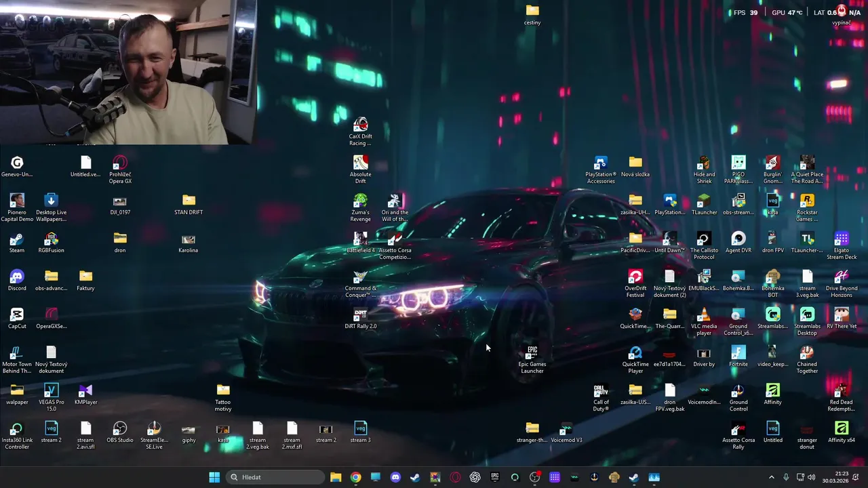Open the Prohlížeč Opera GX shortcut
Image resolution: width=868 pixels, height=488 pixels.
pyautogui.click(x=120, y=170)
